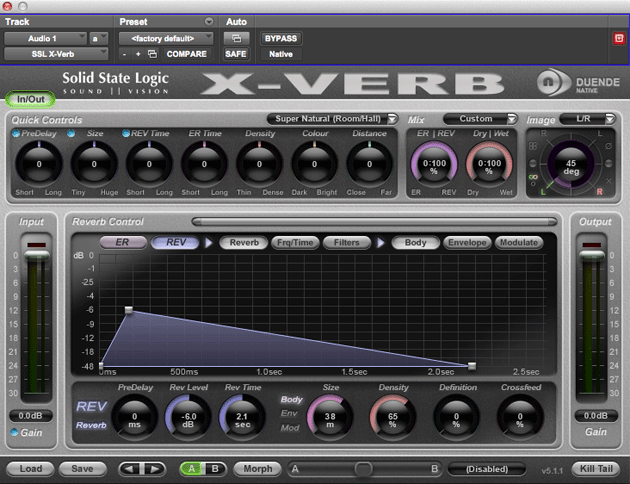Select Env in the REV parameter list
630x484 pixels.
click(x=289, y=413)
